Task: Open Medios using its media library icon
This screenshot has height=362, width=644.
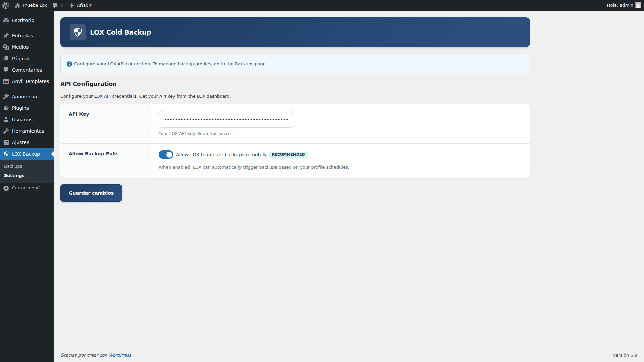Action: (x=6, y=47)
